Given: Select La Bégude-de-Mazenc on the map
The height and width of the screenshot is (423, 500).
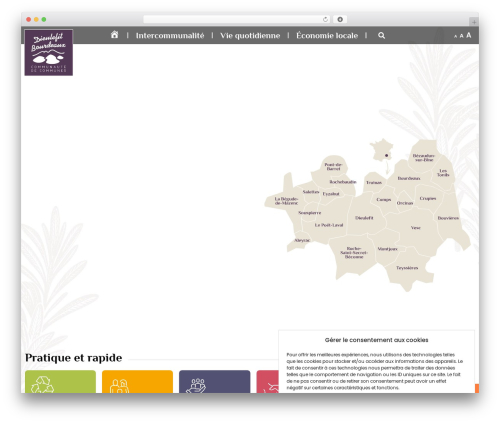Looking at the screenshot, I should click(286, 201).
